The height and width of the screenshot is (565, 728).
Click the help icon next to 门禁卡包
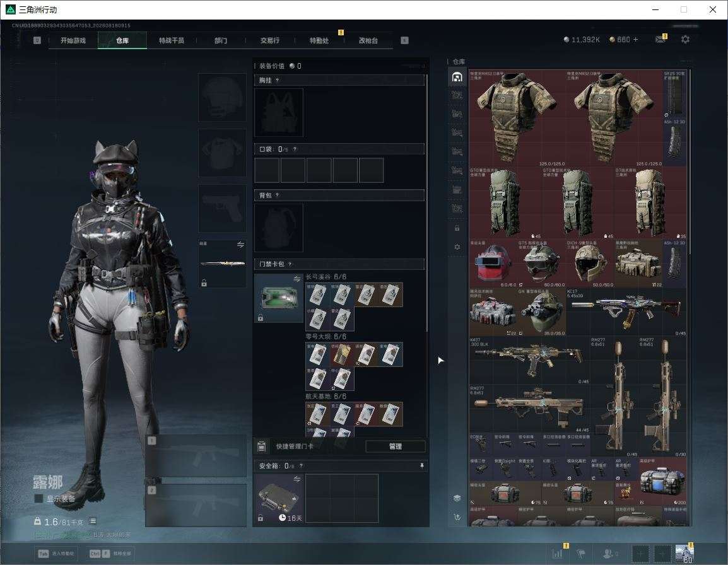coord(290,264)
